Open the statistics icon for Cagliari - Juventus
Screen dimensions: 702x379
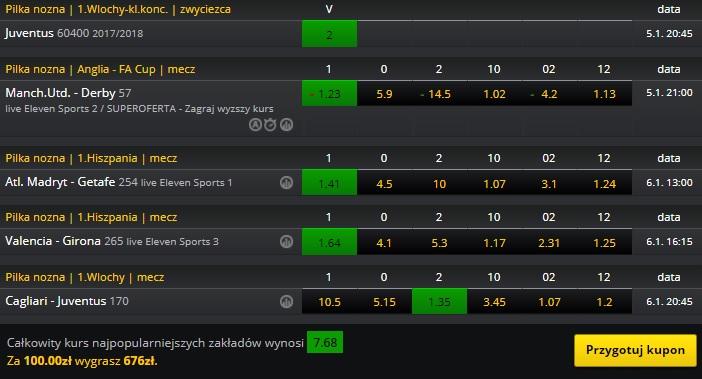pos(287,302)
